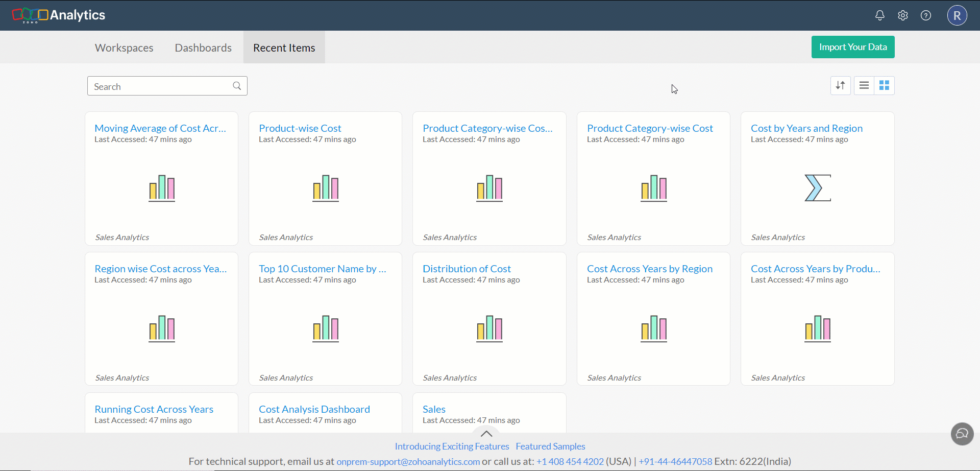Click the Import Your Data button
Screen dimensions: 980x471
coord(853,47)
